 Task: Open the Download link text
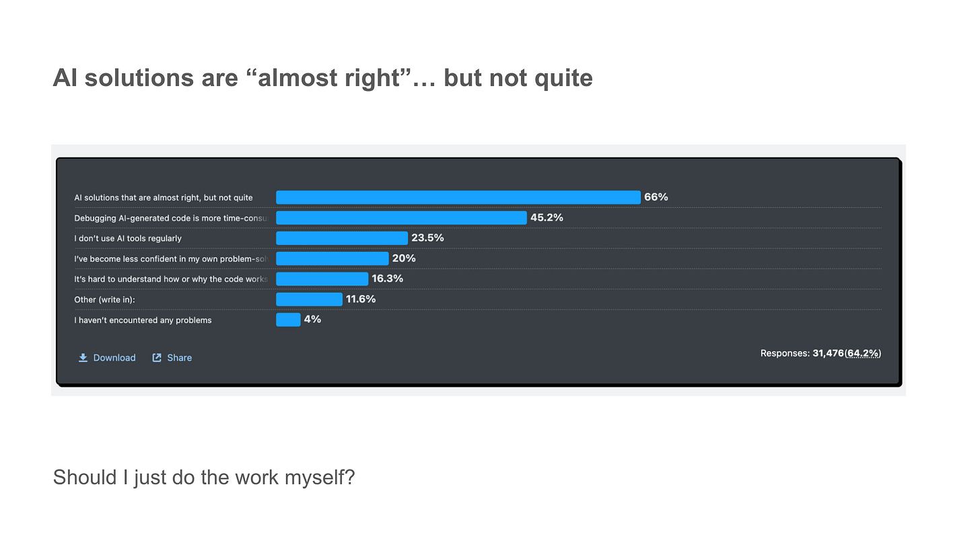pos(114,358)
